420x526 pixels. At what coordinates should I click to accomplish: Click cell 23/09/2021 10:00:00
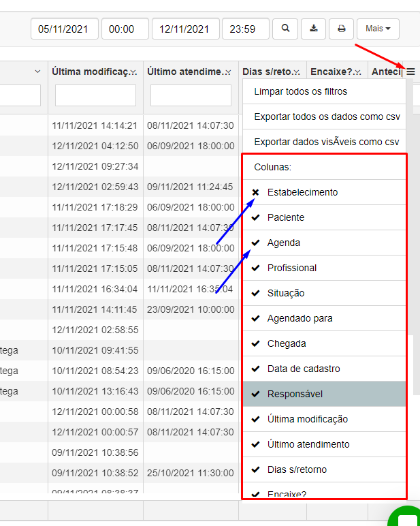pos(191,309)
